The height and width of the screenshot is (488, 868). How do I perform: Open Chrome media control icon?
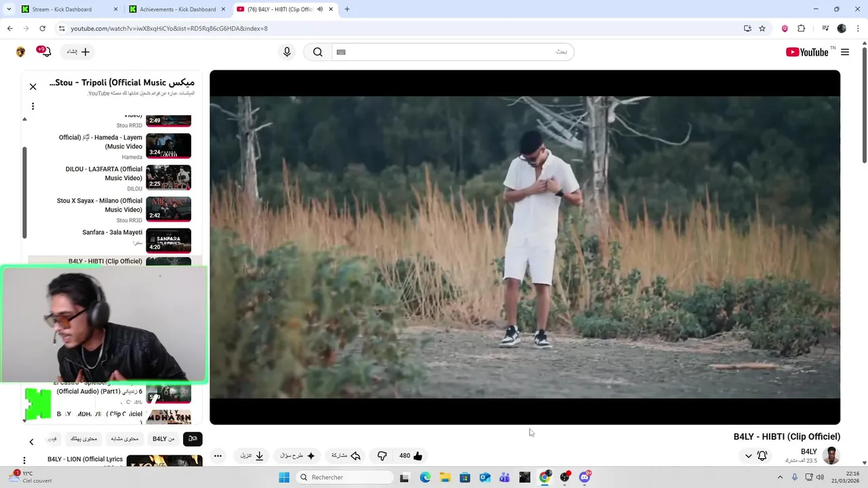(x=825, y=28)
